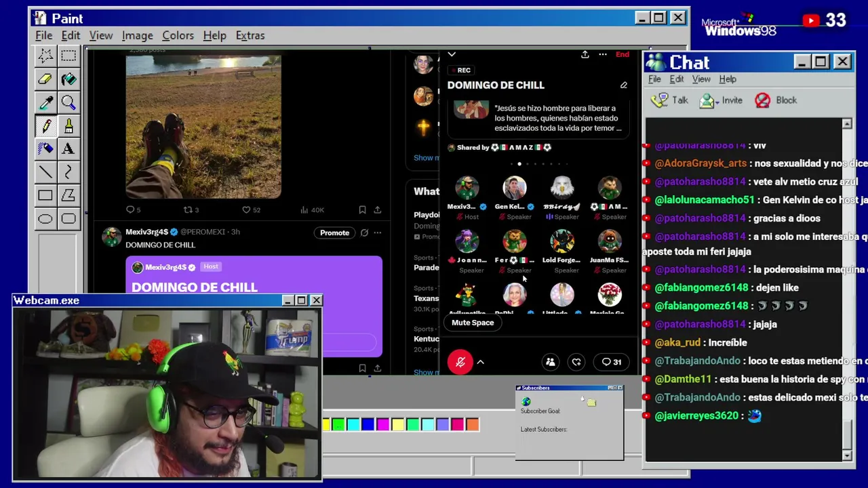The width and height of the screenshot is (868, 488).
Task: Open Gen Kelvin speaker avatar in Space
Action: (x=515, y=188)
